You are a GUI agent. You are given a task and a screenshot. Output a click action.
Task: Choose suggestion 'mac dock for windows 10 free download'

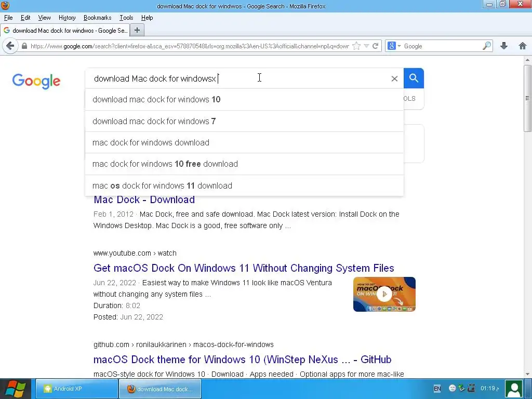click(244, 164)
